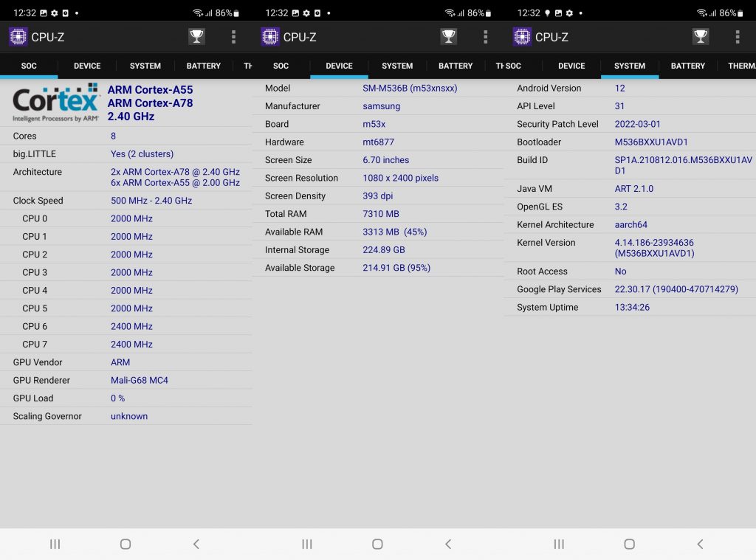Open the BATTERY tab in the right panel

click(x=688, y=66)
